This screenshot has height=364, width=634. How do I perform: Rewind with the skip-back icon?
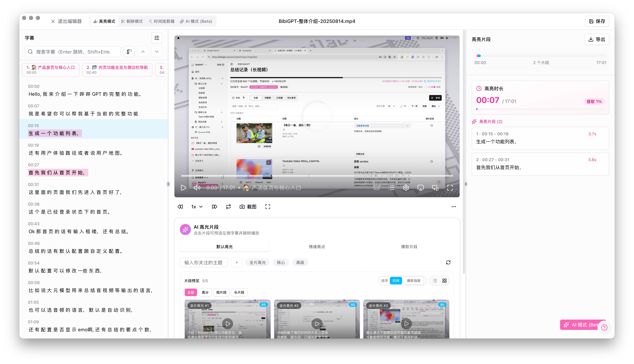point(180,207)
